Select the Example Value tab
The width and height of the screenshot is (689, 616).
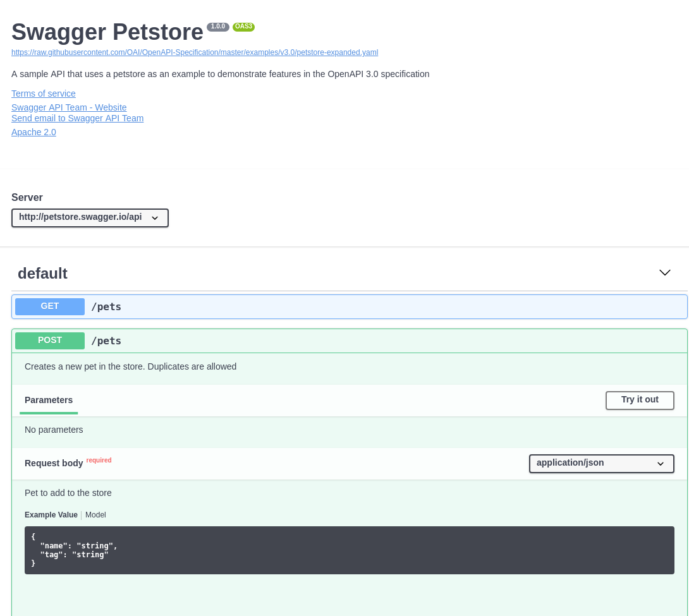pos(51,515)
